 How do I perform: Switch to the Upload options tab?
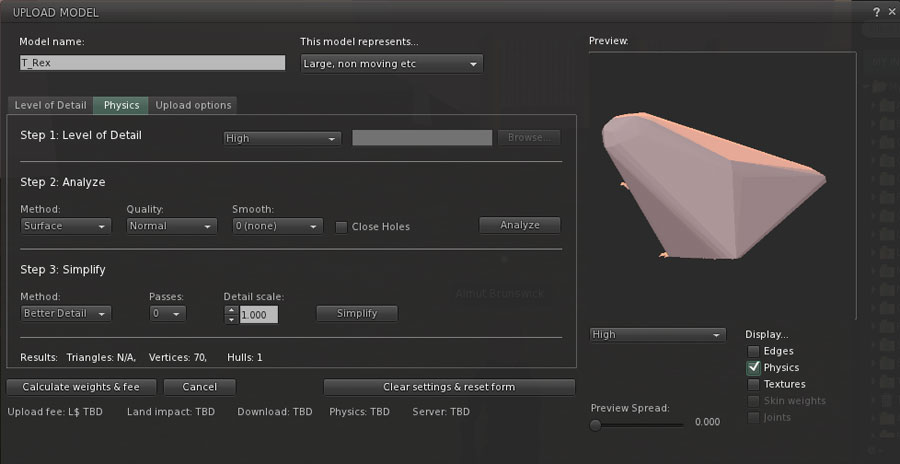pos(193,105)
